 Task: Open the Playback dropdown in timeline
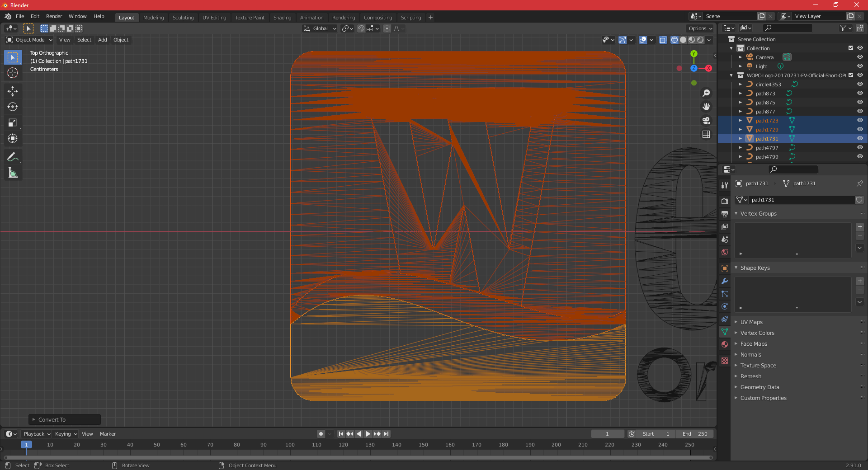(37, 434)
